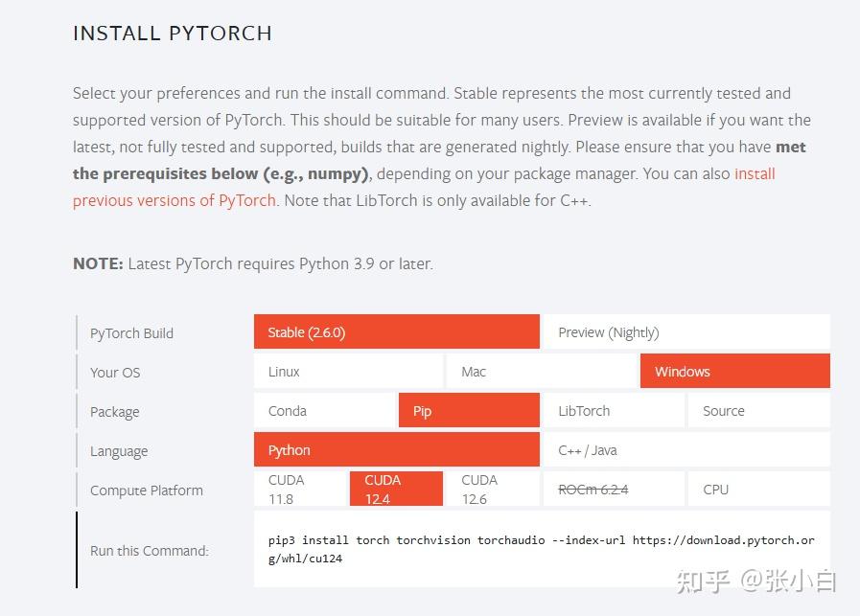Open the install previous versions of PyTorch link
This screenshot has height=616, width=860.
click(x=174, y=200)
